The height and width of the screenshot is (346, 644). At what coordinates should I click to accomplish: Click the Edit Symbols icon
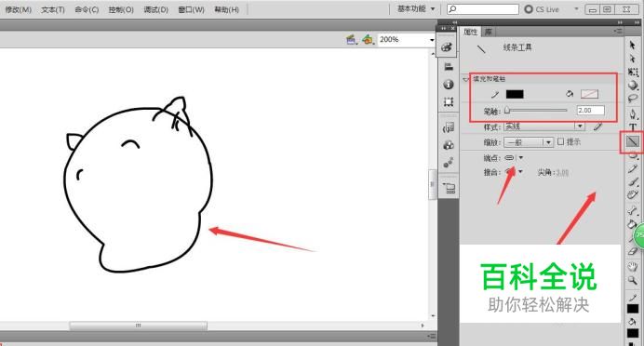[368, 40]
